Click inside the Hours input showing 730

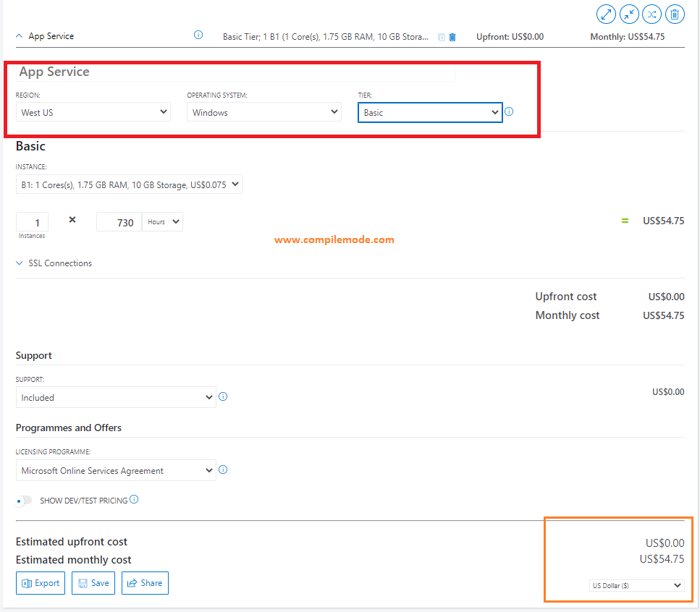(x=118, y=221)
